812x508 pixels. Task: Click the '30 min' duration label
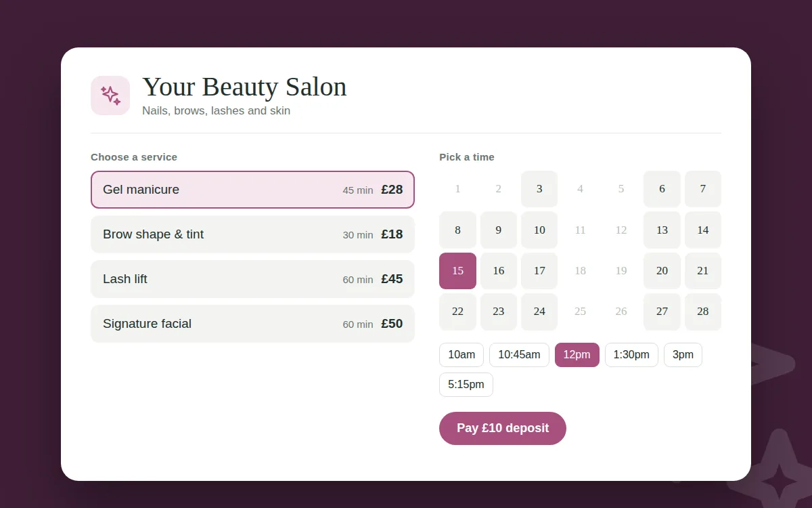(x=358, y=235)
